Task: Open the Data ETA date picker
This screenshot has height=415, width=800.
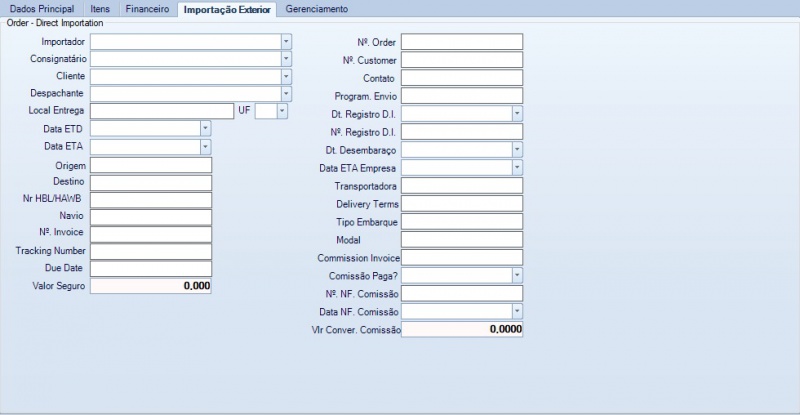Action: click(205, 146)
